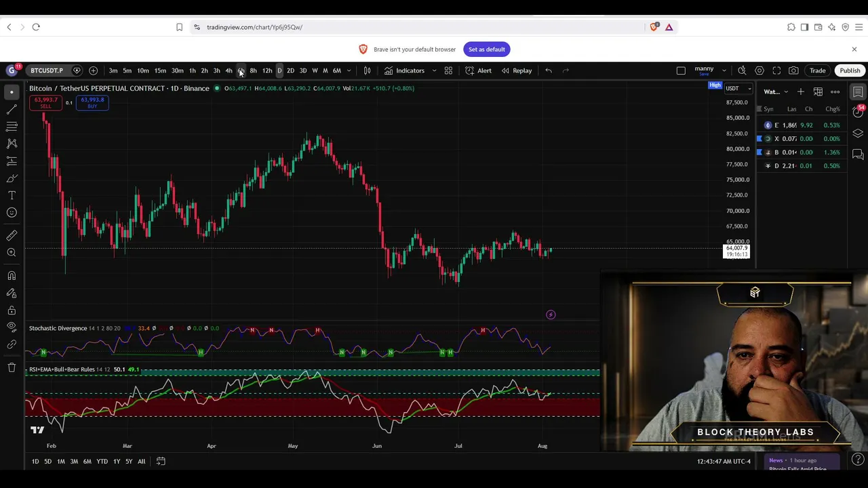Viewport: 868px width, 488px height.
Task: Toggle lock all drawings
Action: 12,310
